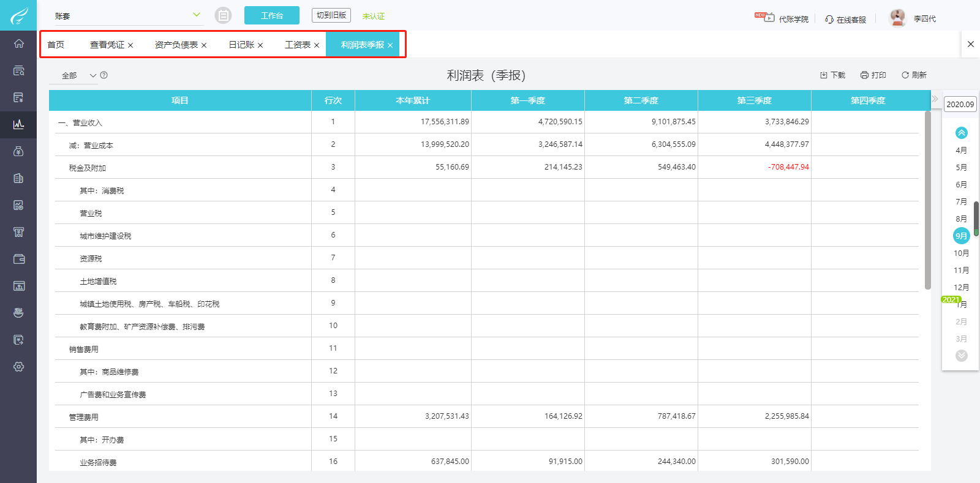Screen dimensions: 980x483
Task: Close all tabs with far-right X
Action: tap(971, 44)
